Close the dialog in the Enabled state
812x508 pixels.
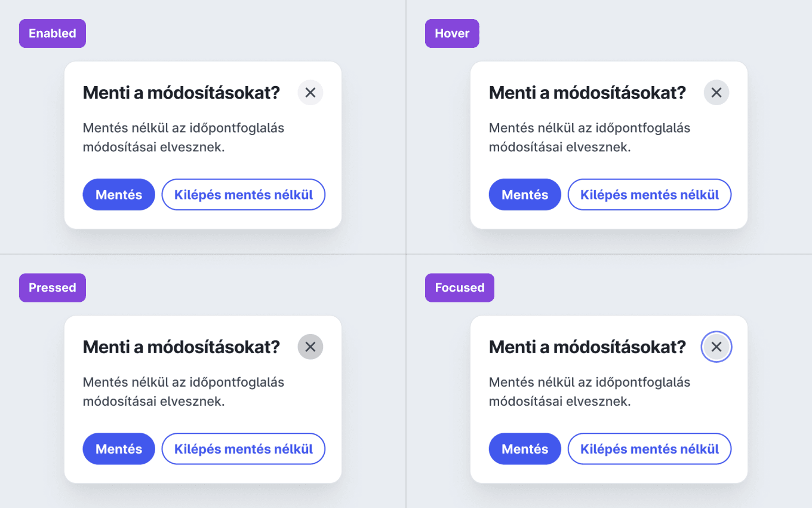310,93
